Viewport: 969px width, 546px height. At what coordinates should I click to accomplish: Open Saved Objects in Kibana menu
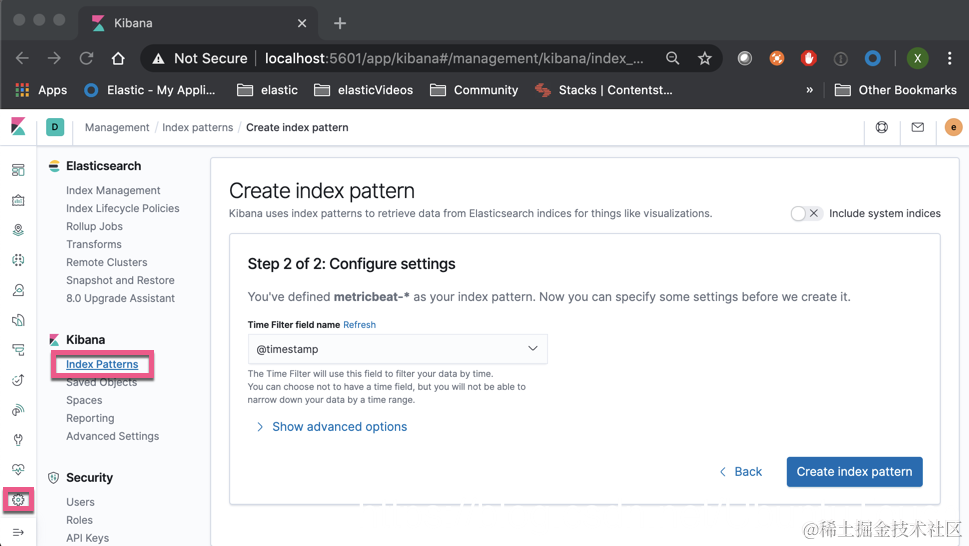(101, 382)
